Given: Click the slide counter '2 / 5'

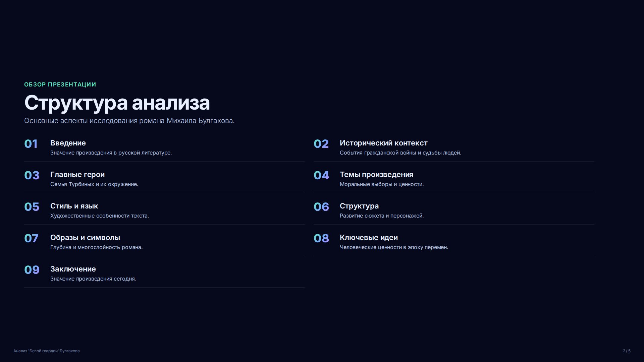Looking at the screenshot, I should pos(627,351).
